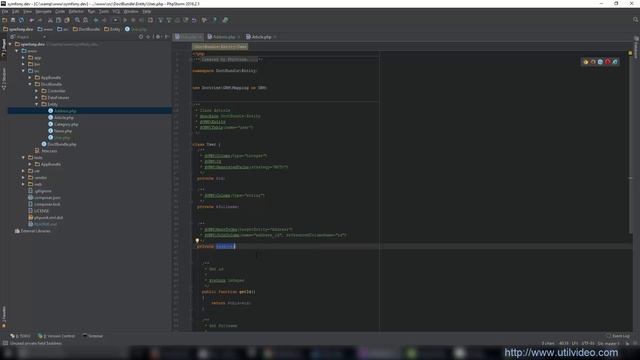
Task: Open the Version Control tool window button
Action: tap(56, 336)
